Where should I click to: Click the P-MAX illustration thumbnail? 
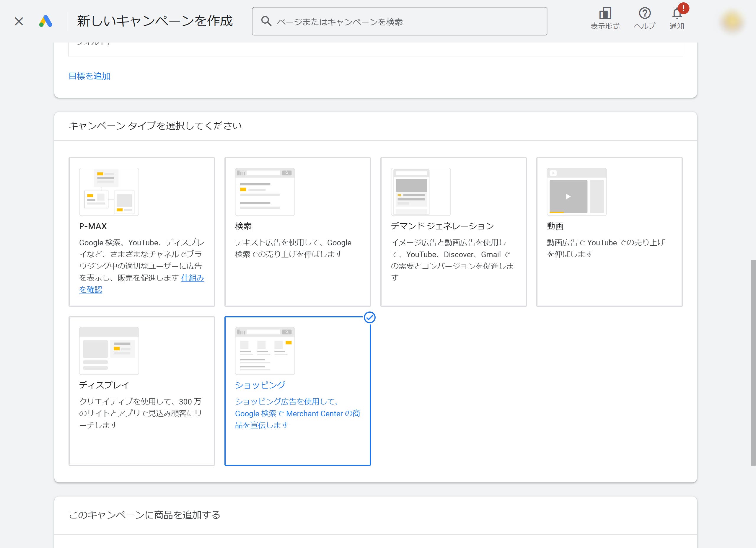point(109,192)
